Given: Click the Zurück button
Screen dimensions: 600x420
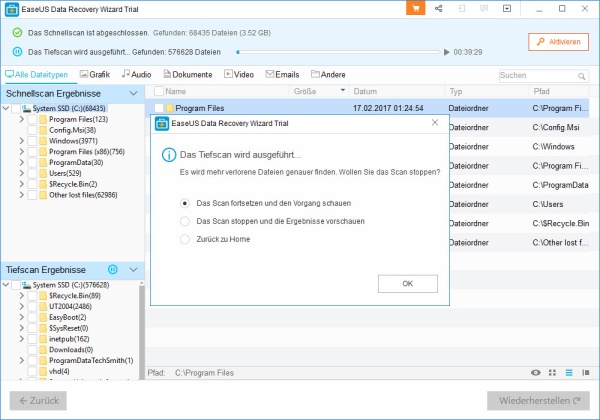Looking at the screenshot, I should 38,400.
